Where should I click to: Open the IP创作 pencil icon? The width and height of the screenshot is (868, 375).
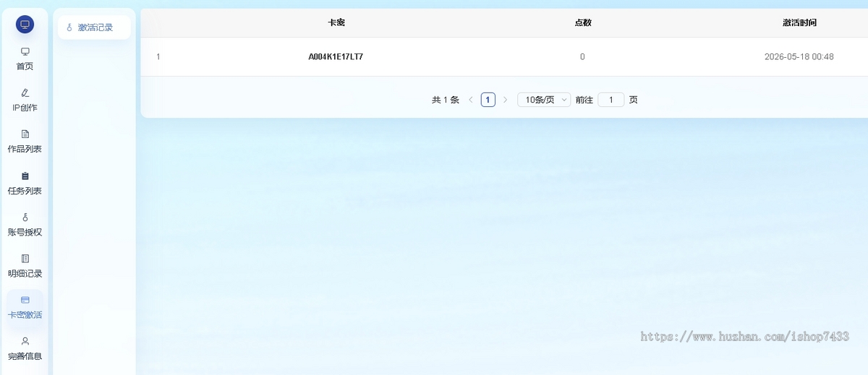coord(25,92)
